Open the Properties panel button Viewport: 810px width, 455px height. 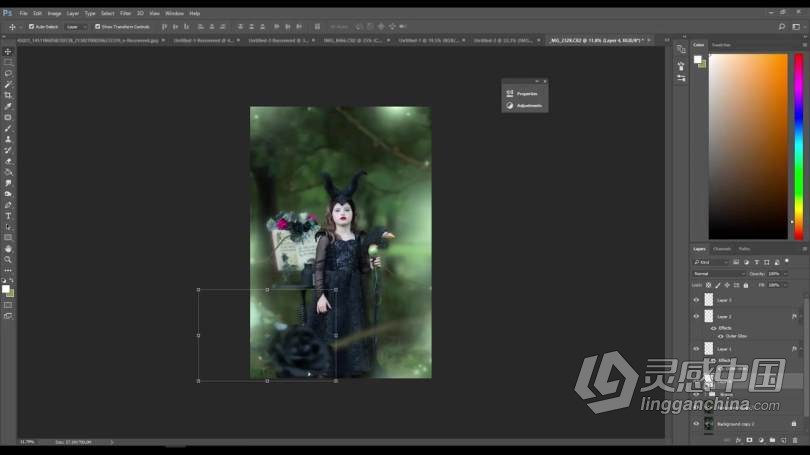coord(523,93)
